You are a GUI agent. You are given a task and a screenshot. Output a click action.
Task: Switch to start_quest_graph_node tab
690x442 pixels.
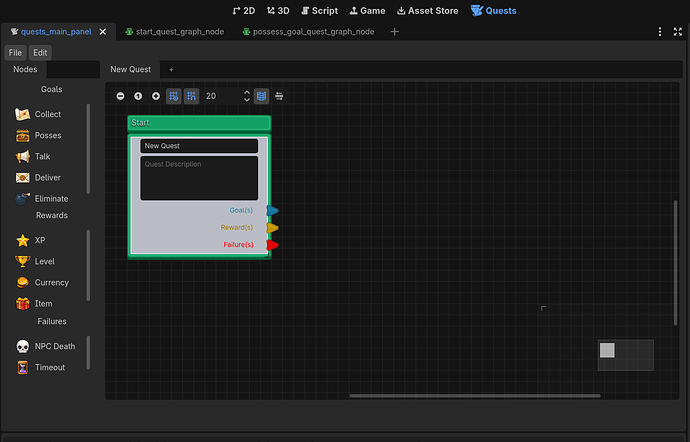point(175,32)
